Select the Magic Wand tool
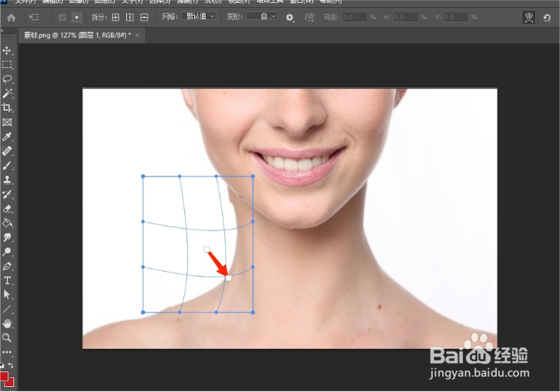 [7, 93]
